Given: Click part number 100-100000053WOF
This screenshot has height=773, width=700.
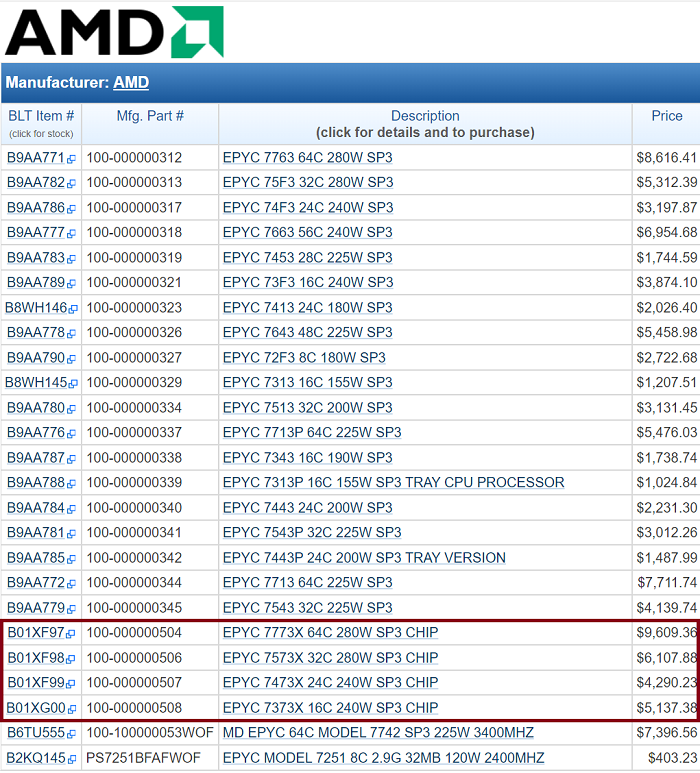Looking at the screenshot, I should coord(150,733).
